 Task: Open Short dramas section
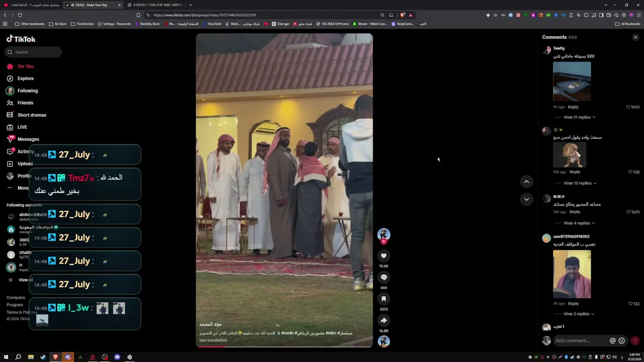click(26, 115)
